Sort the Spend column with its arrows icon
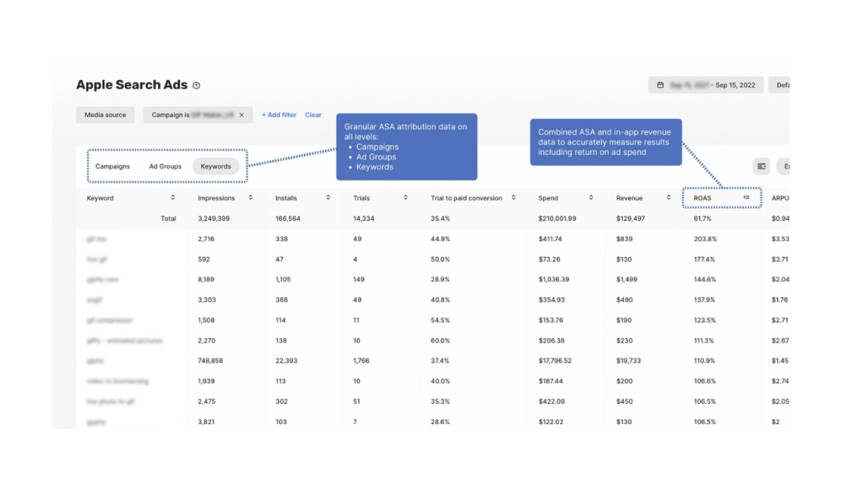 pos(591,198)
